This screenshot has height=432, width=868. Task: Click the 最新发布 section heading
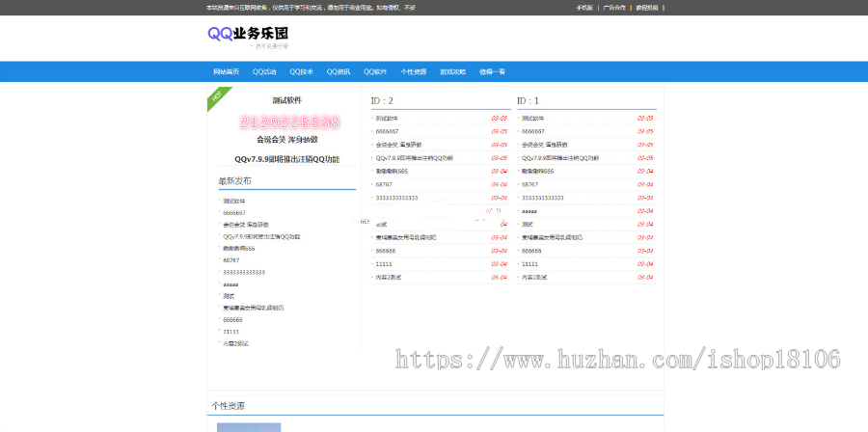[x=235, y=181]
